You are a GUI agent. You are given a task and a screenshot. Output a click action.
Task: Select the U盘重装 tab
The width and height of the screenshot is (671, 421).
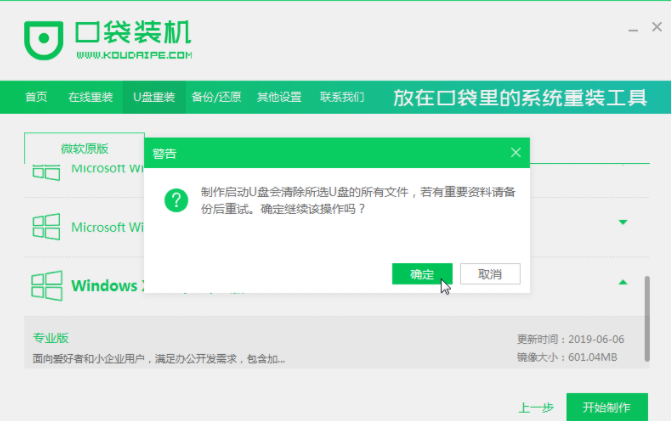[154, 97]
